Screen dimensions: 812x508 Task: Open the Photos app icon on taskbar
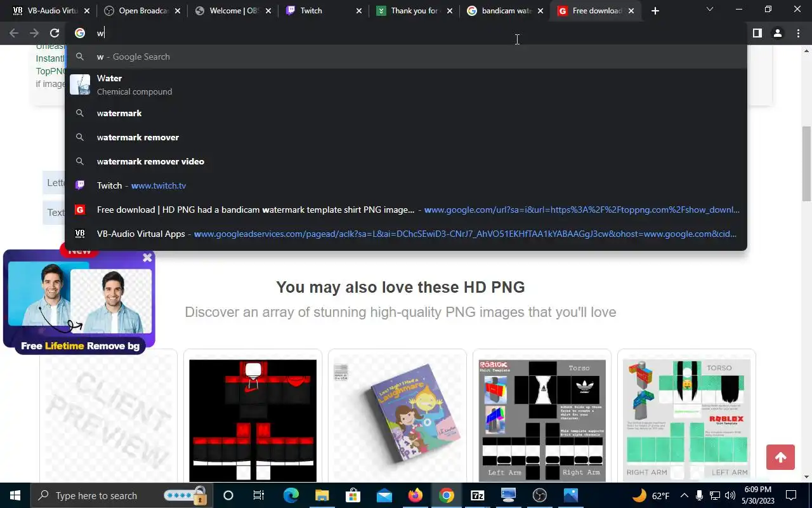point(571,495)
